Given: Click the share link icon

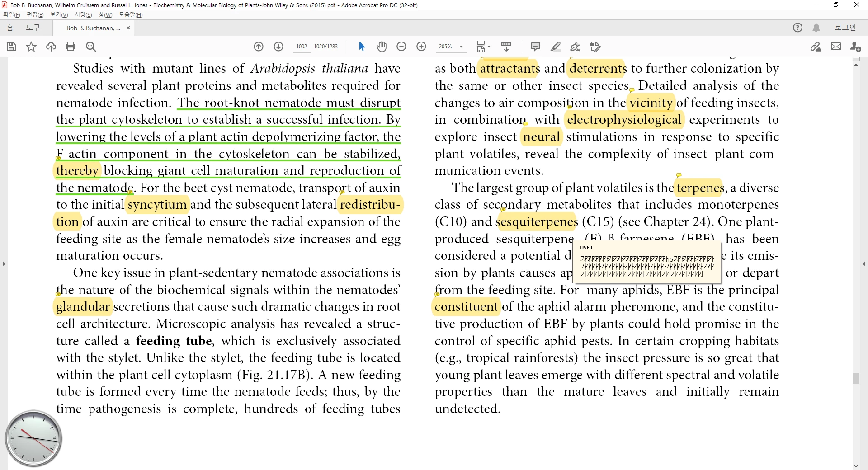Looking at the screenshot, I should coord(816,47).
